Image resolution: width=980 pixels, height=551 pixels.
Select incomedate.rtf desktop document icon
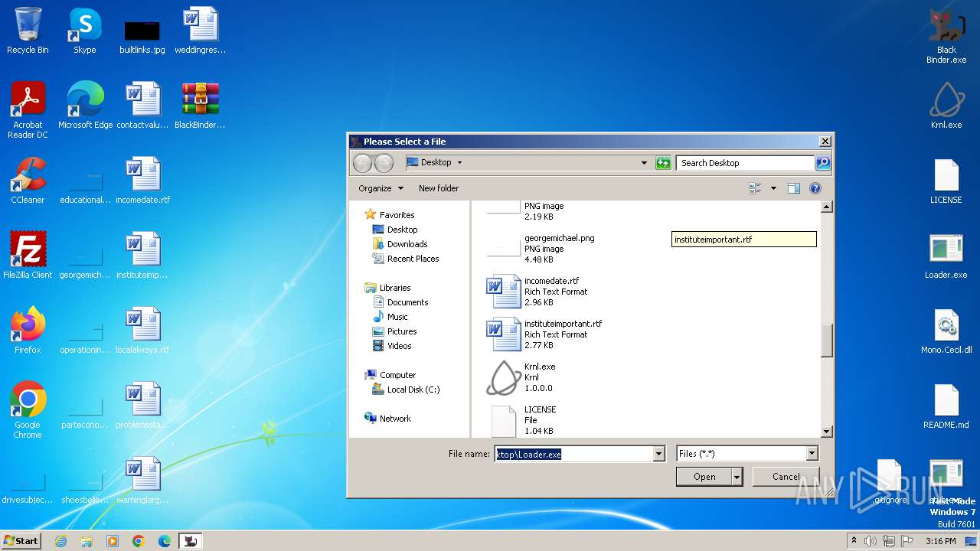142,181
